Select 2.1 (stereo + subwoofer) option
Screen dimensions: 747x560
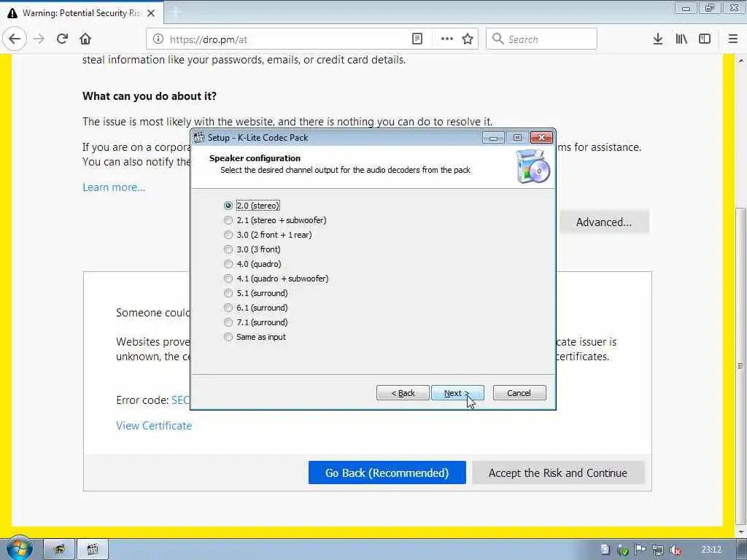(x=275, y=220)
